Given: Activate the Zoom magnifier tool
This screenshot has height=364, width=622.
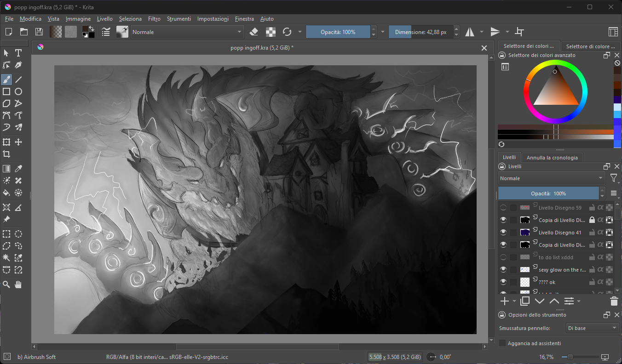Looking at the screenshot, I should coord(6,284).
